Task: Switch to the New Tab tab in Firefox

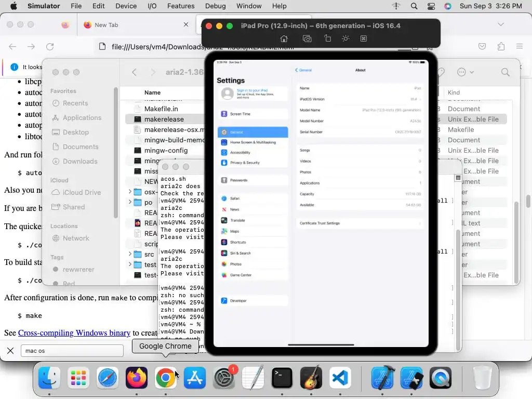Action: point(136,25)
